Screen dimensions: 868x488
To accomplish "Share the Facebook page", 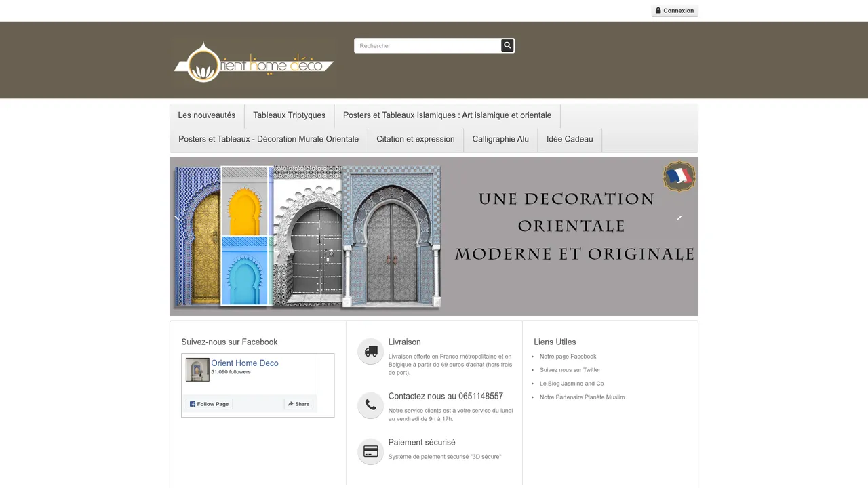I will 298,404.
